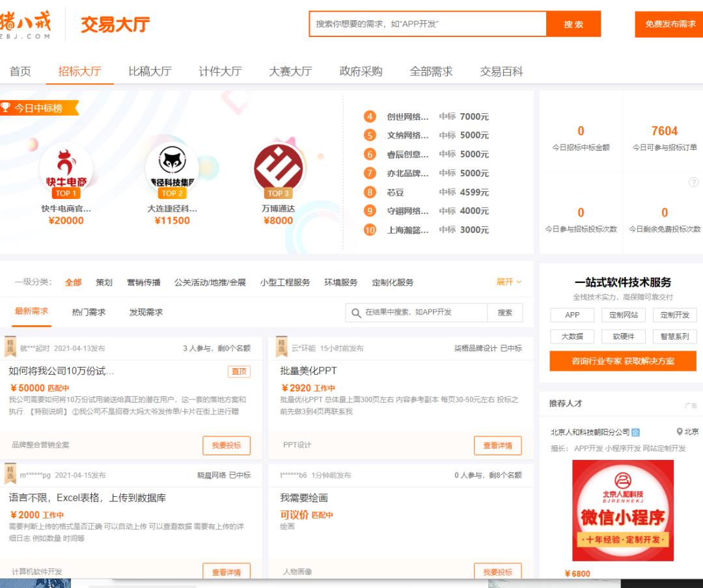Click the 万博通达 TOP 3 logo icon

pyautogui.click(x=279, y=168)
